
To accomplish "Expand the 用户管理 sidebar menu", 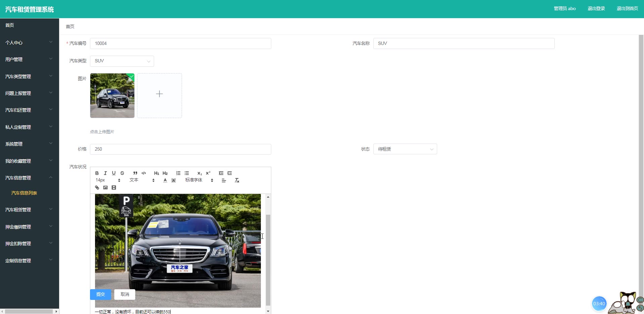I will (x=30, y=59).
